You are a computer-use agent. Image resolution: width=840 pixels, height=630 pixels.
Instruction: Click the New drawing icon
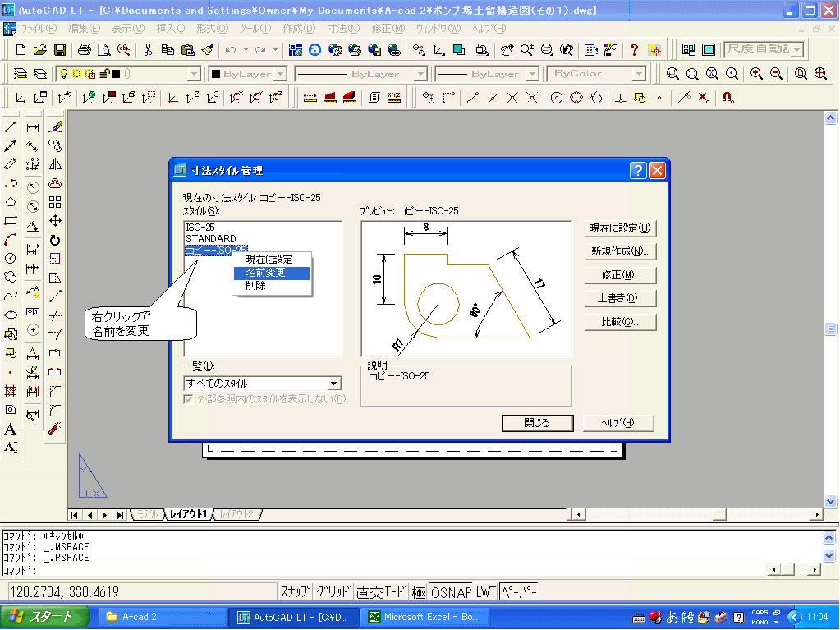(x=21, y=50)
